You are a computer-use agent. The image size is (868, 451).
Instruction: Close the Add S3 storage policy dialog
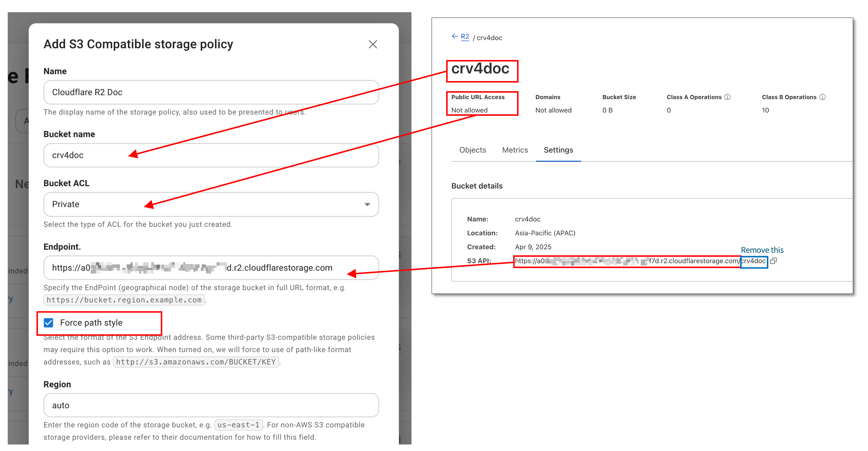373,44
